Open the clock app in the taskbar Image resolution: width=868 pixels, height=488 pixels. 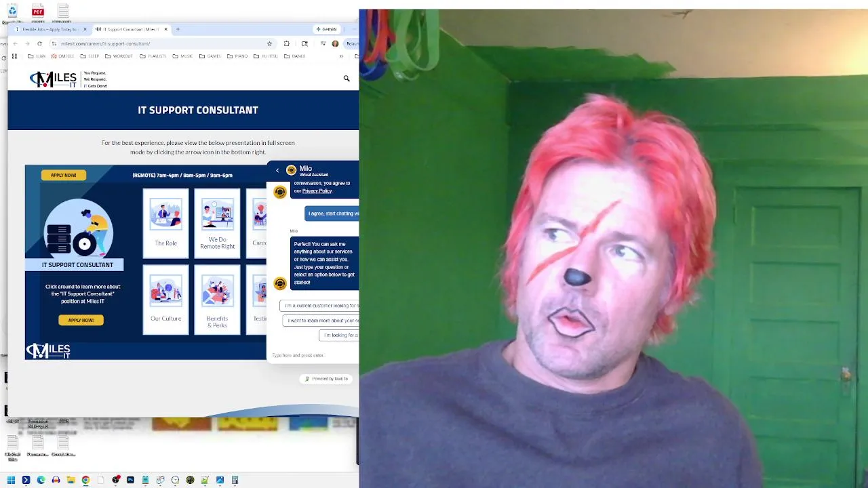tap(175, 480)
